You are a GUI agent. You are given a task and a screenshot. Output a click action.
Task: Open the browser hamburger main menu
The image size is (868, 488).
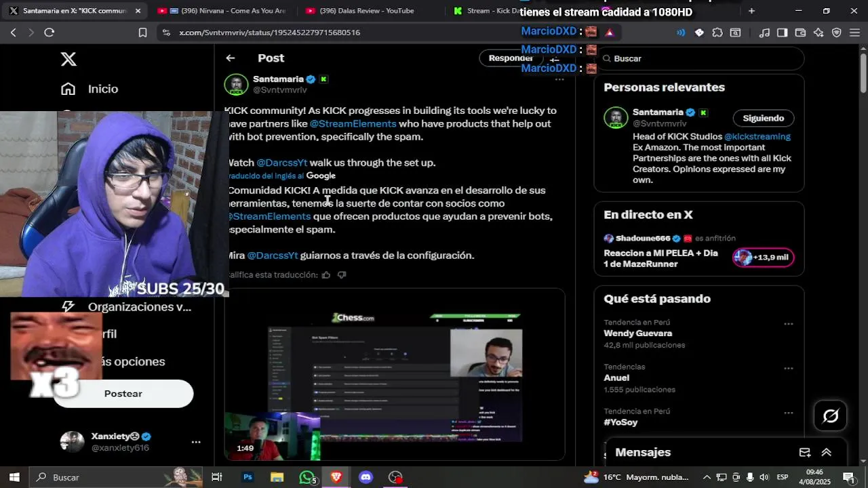(854, 32)
